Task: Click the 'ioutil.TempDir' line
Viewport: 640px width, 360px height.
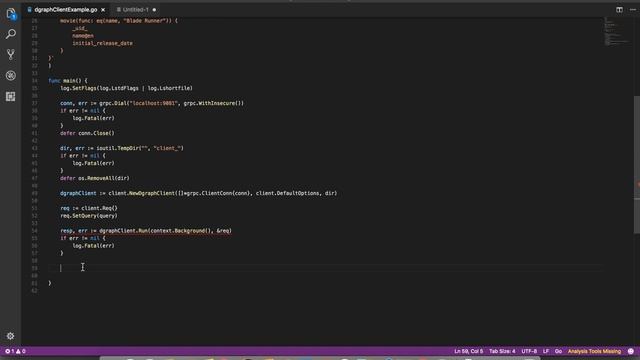Action: (122, 148)
